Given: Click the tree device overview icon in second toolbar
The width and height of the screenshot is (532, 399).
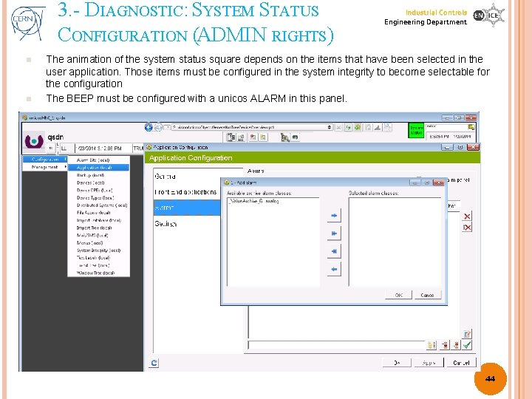Looking at the screenshot, I should click(x=231, y=137).
